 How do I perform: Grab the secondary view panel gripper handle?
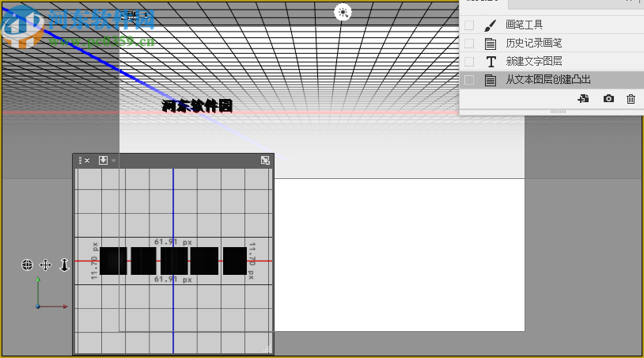pos(80,160)
